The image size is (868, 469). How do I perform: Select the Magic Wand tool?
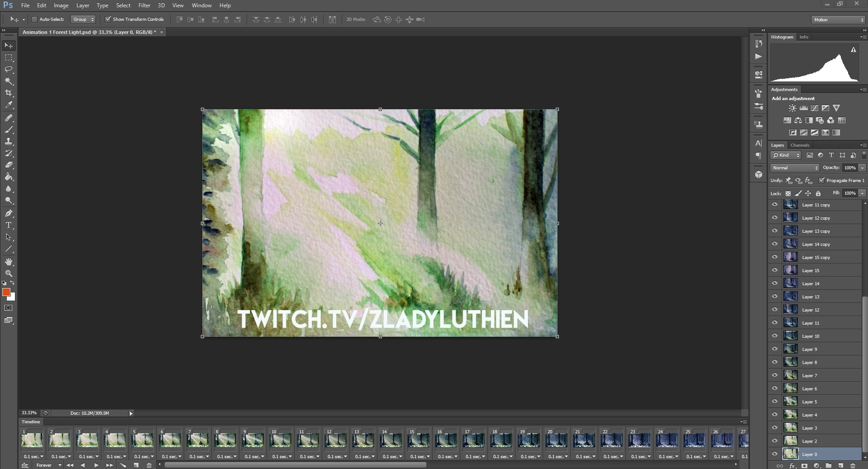[9, 81]
